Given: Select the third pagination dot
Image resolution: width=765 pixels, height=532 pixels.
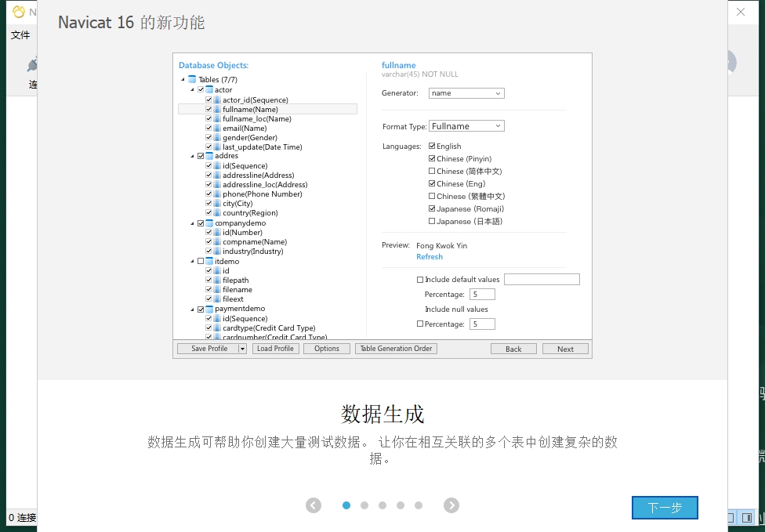Looking at the screenshot, I should tap(382, 505).
